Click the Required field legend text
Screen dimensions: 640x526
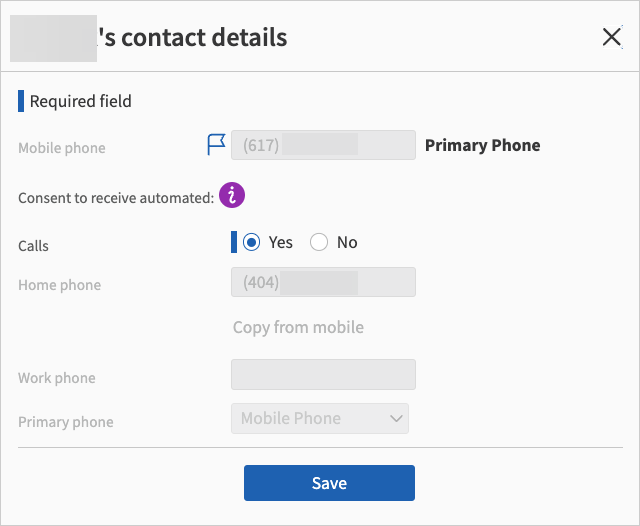(x=80, y=101)
